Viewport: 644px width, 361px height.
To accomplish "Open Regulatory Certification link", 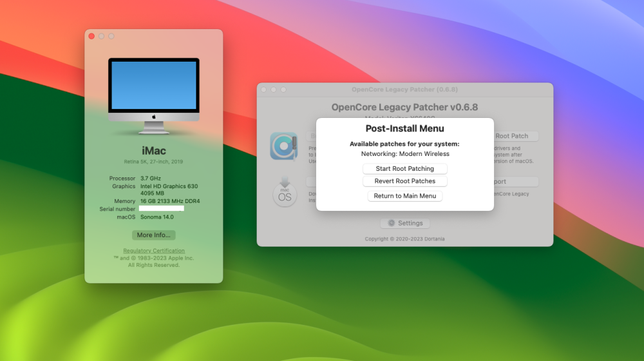I will click(154, 250).
